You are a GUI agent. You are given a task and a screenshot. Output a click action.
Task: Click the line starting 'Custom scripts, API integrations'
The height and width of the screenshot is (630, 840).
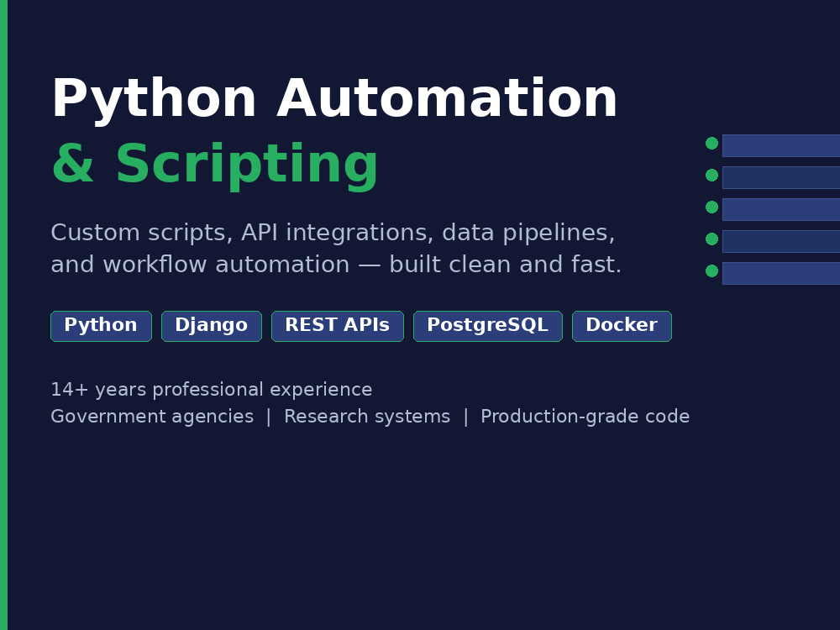pos(333,233)
